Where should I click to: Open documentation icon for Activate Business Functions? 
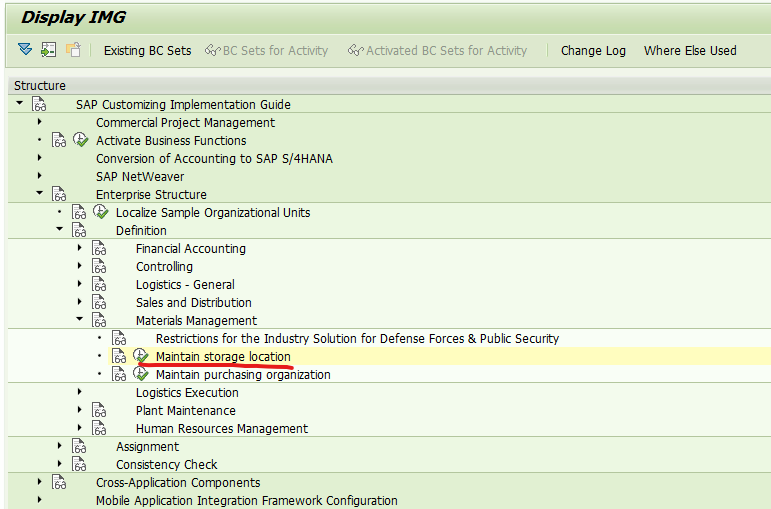(x=59, y=140)
